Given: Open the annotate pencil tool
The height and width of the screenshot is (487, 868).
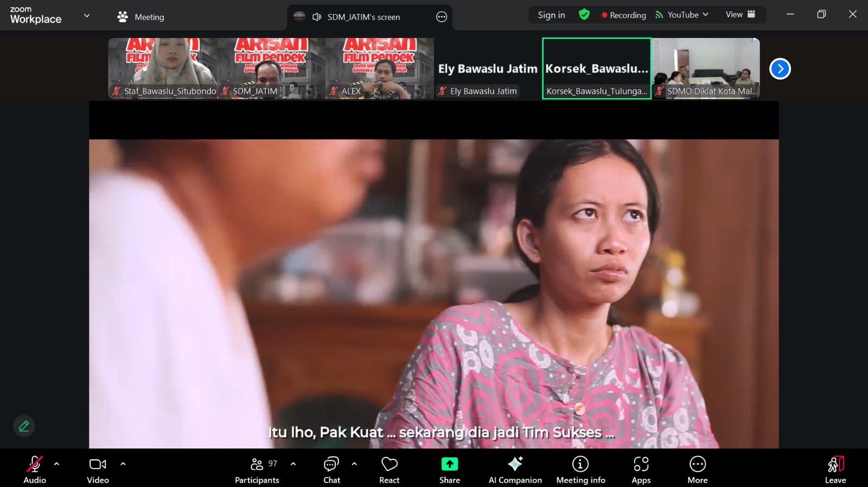Looking at the screenshot, I should pyautogui.click(x=24, y=426).
